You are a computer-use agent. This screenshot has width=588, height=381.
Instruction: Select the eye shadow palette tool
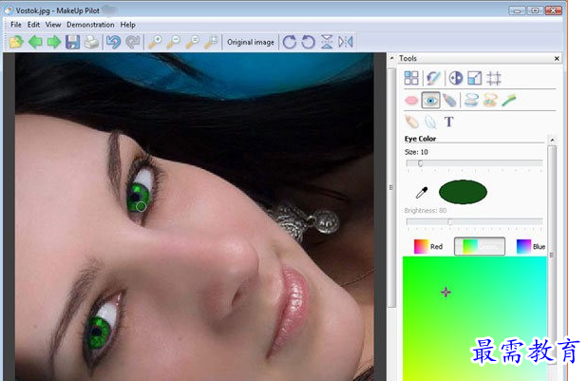(490, 101)
